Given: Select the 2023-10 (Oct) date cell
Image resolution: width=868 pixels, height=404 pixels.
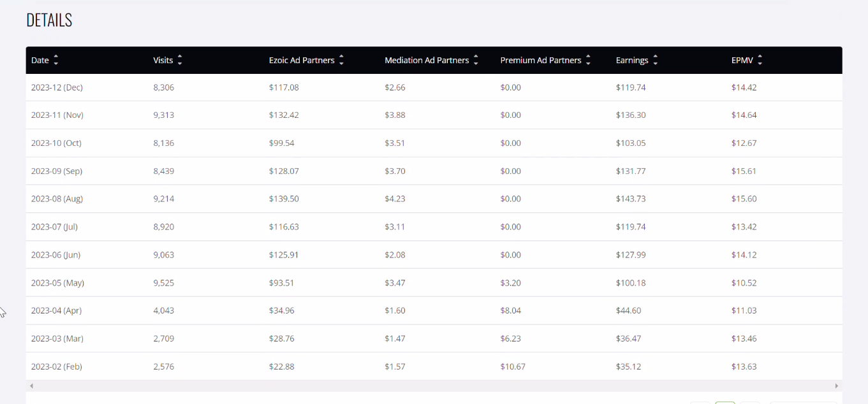Looking at the screenshot, I should (x=56, y=143).
